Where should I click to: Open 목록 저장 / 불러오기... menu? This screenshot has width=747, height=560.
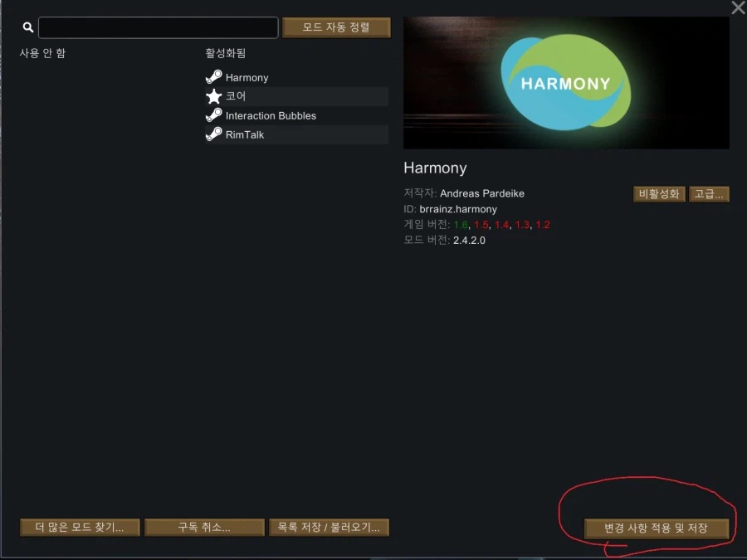329,527
